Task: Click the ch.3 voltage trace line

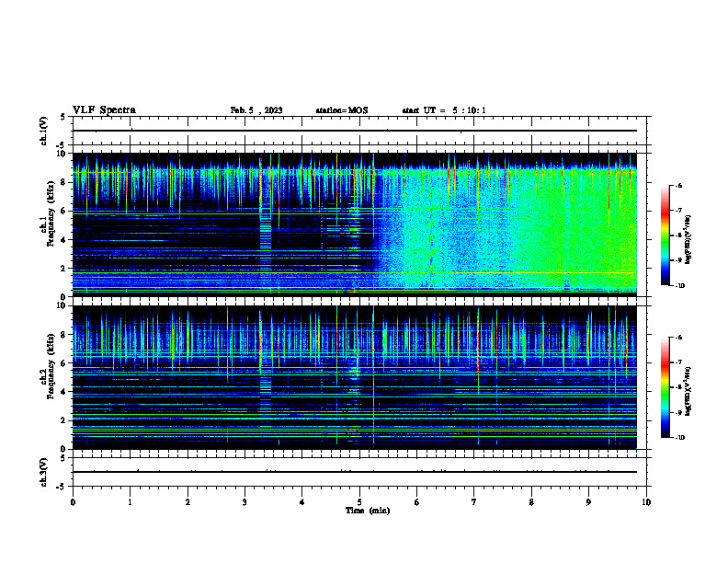Action: coord(355,472)
